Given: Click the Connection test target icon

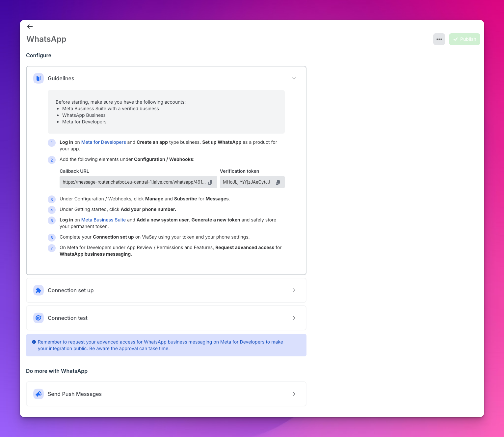Looking at the screenshot, I should (x=39, y=318).
